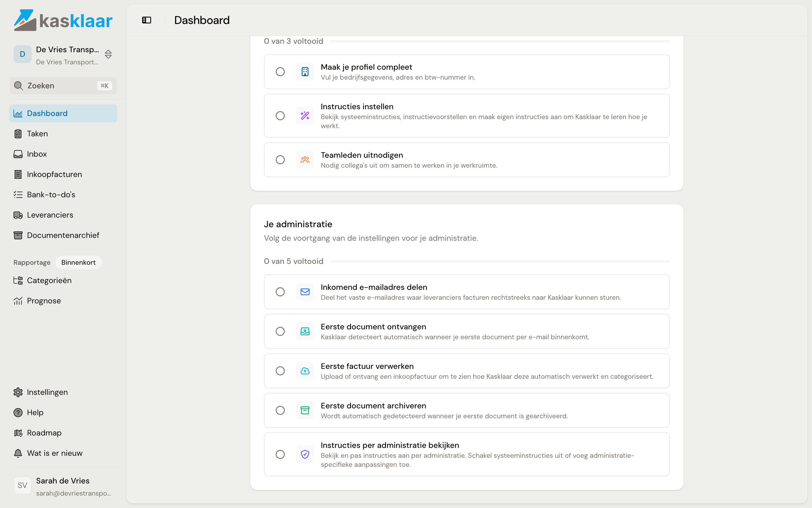The image size is (812, 508).
Task: Toggle the sidebar panel icon
Action: (x=147, y=20)
